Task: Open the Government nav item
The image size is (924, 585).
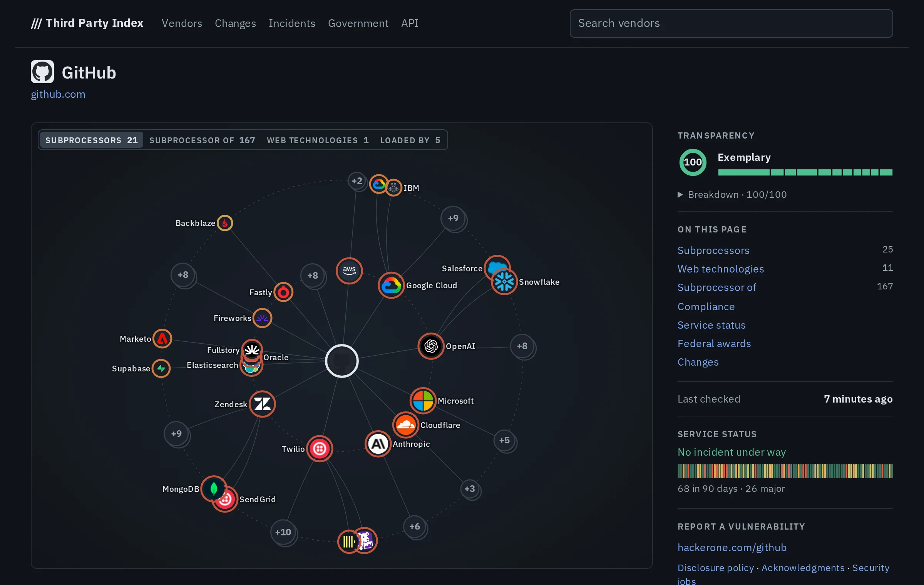Action: (358, 23)
